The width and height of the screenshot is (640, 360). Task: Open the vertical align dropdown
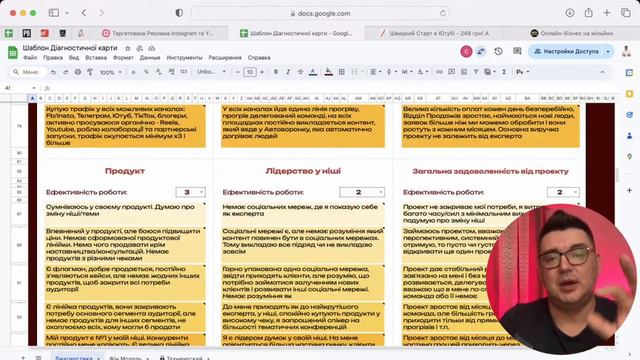tap(391, 72)
